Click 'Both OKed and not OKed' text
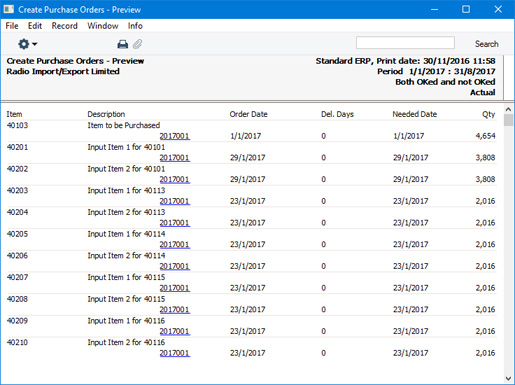515x385 pixels. [x=445, y=82]
